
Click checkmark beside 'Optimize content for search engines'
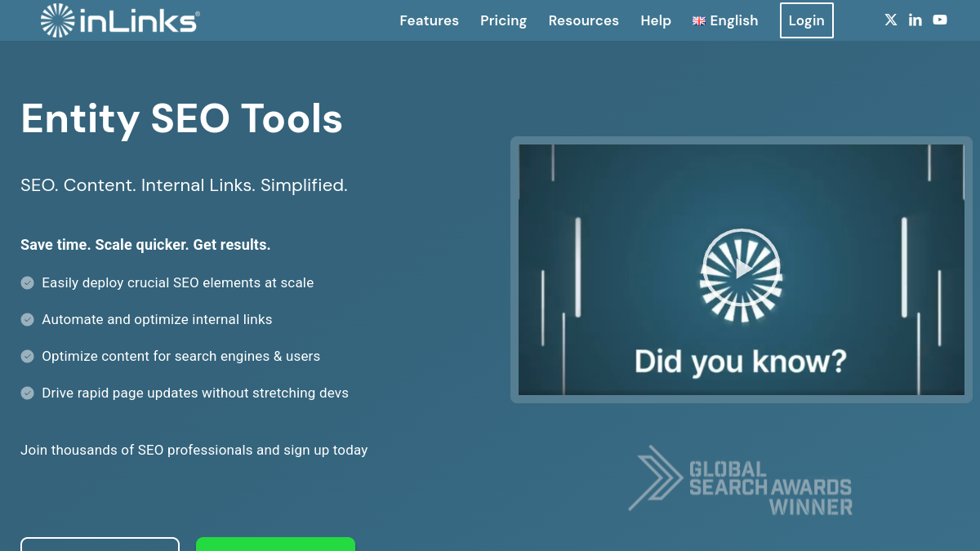pyautogui.click(x=27, y=356)
